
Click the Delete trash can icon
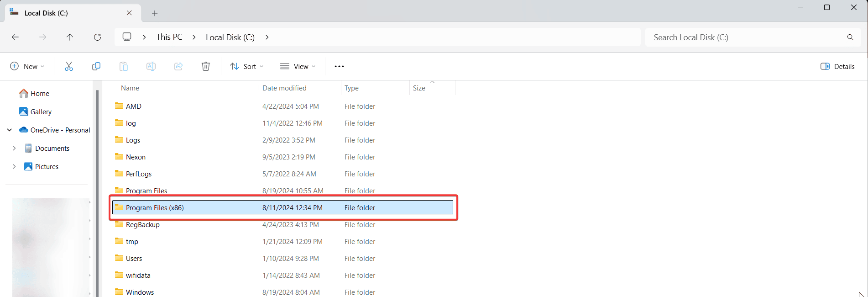[206, 67]
